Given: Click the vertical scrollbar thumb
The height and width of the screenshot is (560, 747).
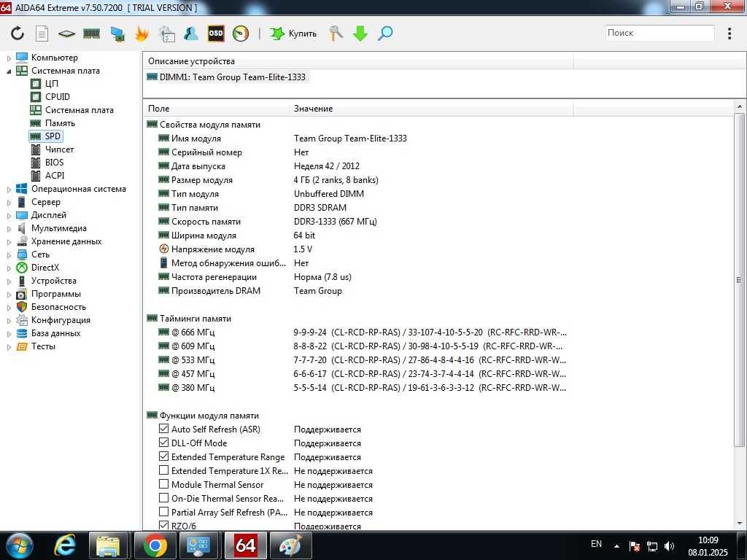Looking at the screenshot, I should pos(739,280).
